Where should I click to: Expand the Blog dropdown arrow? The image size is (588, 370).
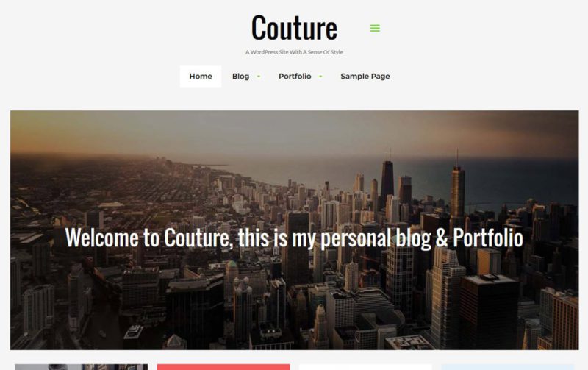coord(259,77)
